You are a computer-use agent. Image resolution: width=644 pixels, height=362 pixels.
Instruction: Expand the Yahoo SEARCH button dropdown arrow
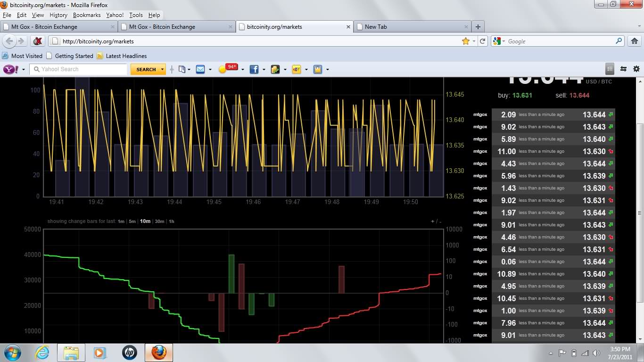(x=162, y=69)
